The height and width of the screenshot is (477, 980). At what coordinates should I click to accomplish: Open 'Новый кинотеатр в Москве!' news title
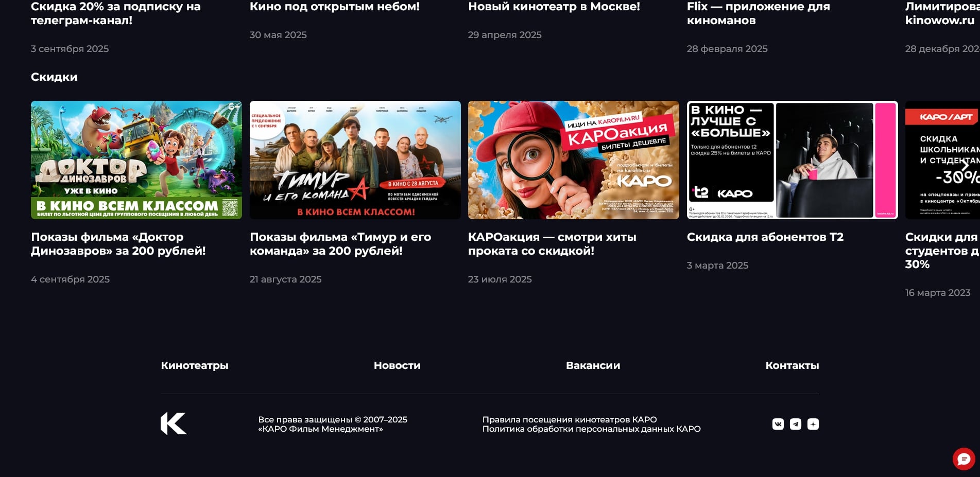554,7
